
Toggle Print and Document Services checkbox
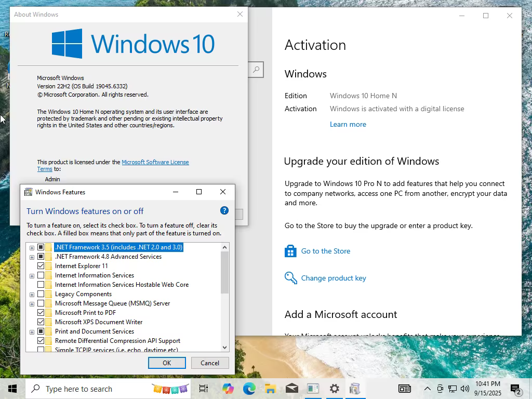pos(41,331)
